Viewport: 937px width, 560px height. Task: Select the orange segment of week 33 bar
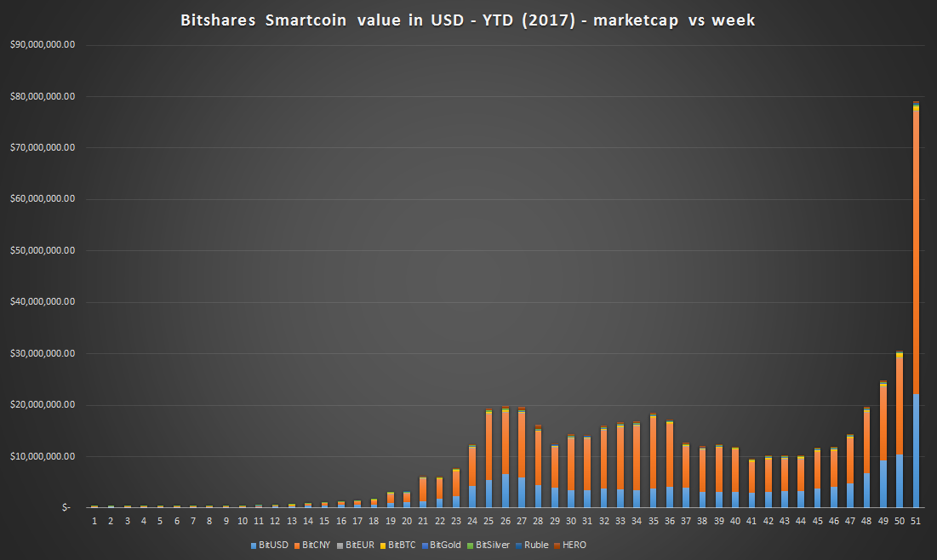click(x=620, y=458)
